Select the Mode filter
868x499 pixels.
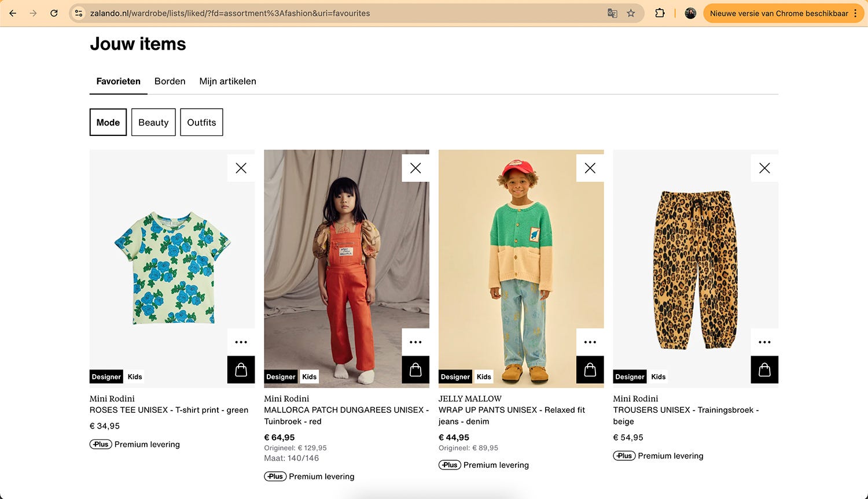tap(108, 122)
